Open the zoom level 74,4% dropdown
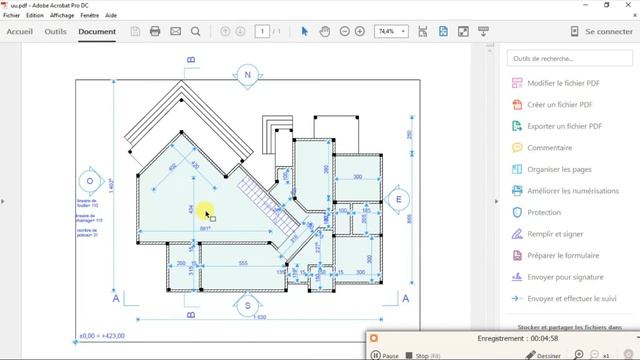The height and width of the screenshot is (360, 640). (403, 31)
